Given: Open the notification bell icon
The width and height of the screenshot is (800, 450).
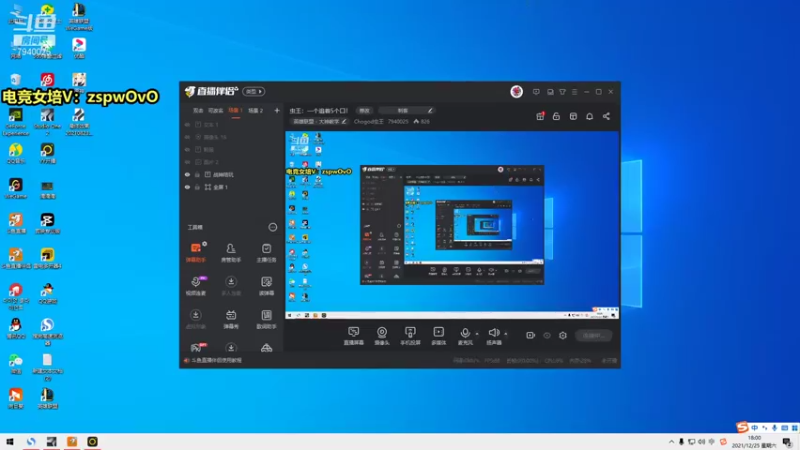Looking at the screenshot, I should coord(589,116).
